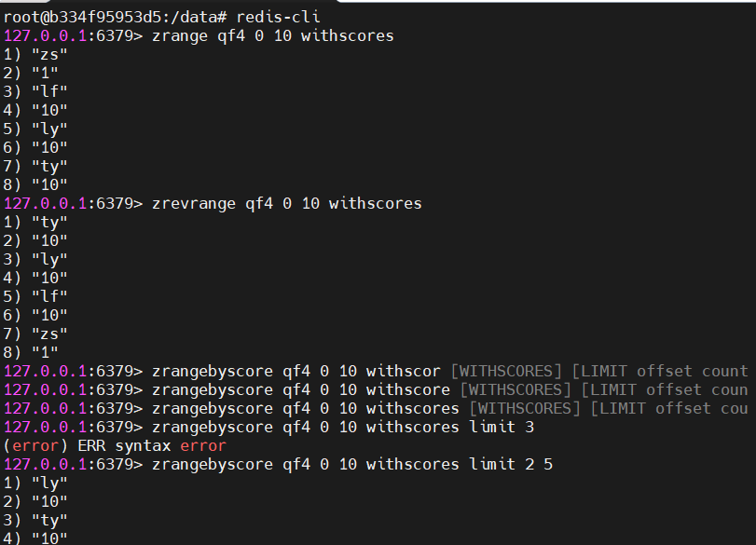Click the "ty" result in last output
Screen dimensions: 756x545
pyautogui.click(x=49, y=521)
